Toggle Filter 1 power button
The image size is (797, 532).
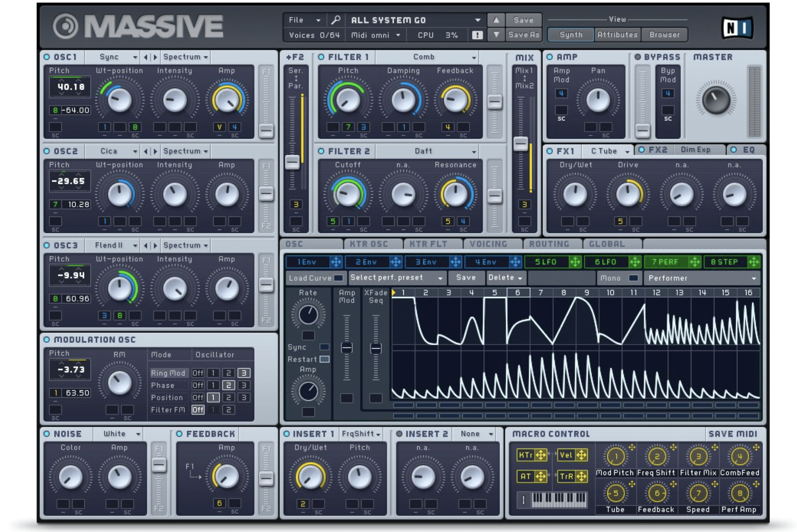(x=321, y=57)
